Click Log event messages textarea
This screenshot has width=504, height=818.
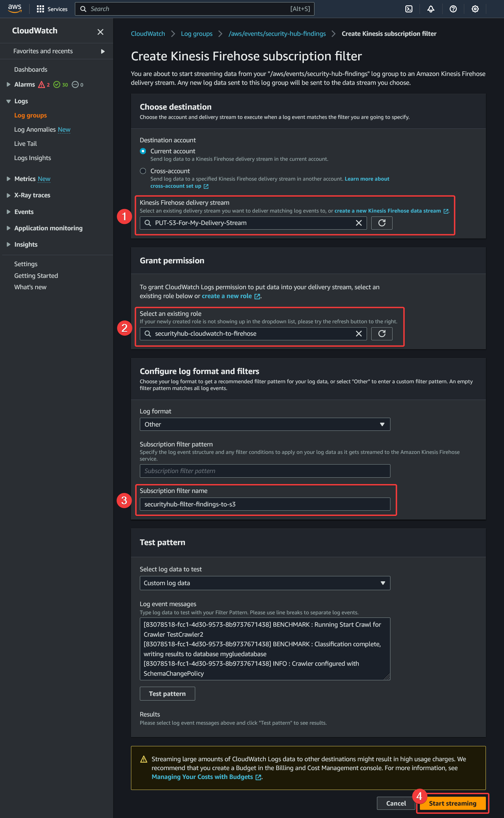click(265, 649)
